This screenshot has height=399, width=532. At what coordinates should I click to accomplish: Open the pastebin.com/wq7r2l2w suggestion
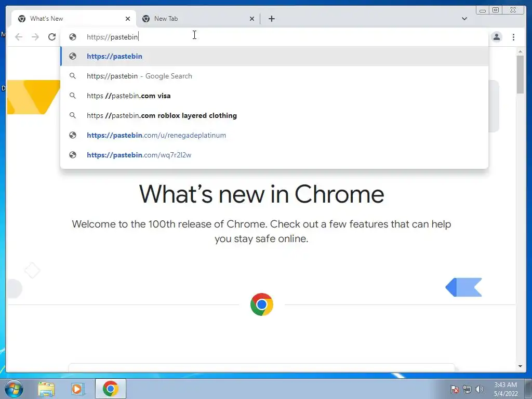[x=274, y=155]
